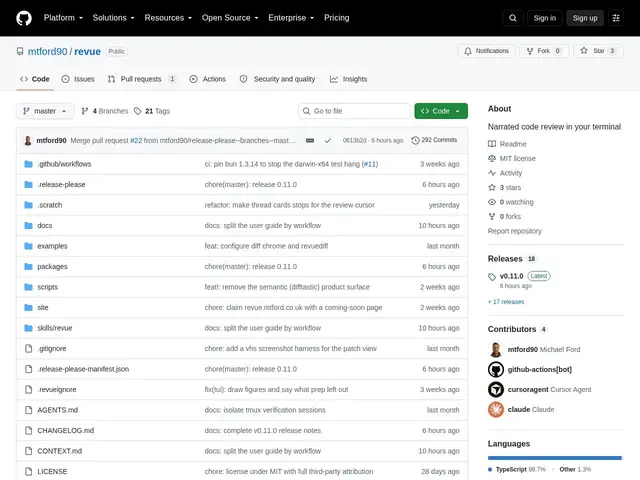Open the + 17 releases link

tap(506, 302)
